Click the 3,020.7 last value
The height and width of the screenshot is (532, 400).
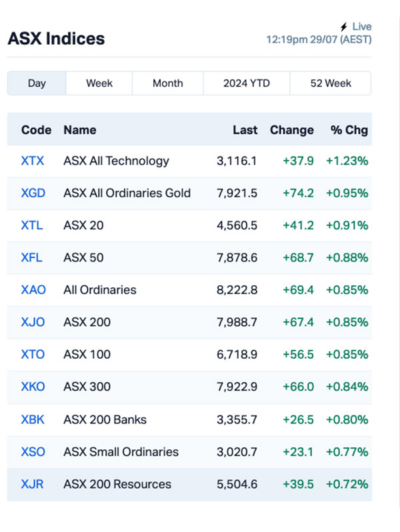(237, 452)
